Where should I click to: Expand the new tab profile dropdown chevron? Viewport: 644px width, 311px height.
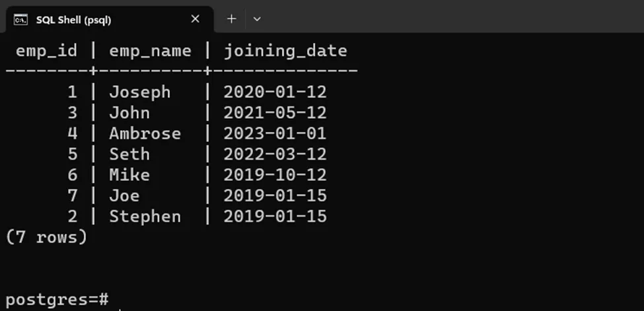pos(257,19)
